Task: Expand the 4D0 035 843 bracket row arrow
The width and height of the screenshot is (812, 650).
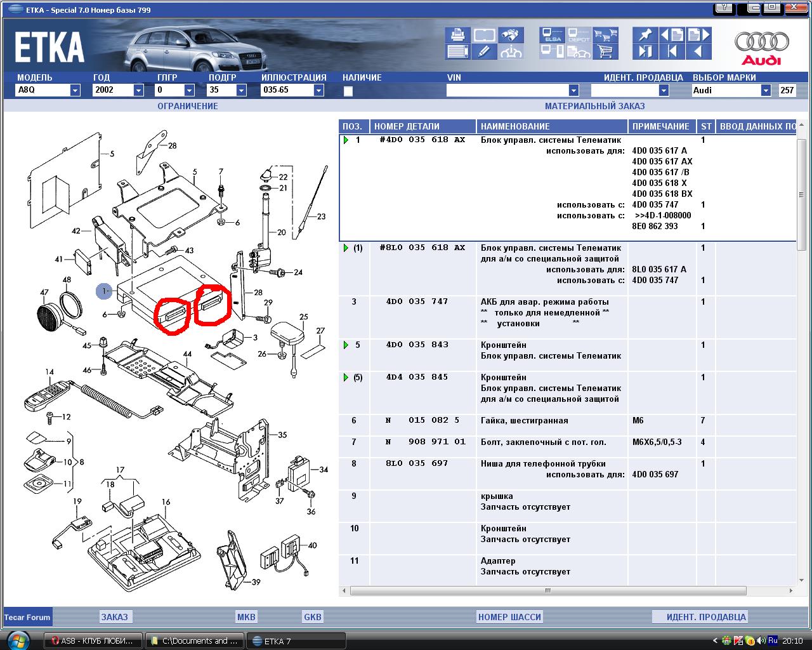Action: point(346,345)
